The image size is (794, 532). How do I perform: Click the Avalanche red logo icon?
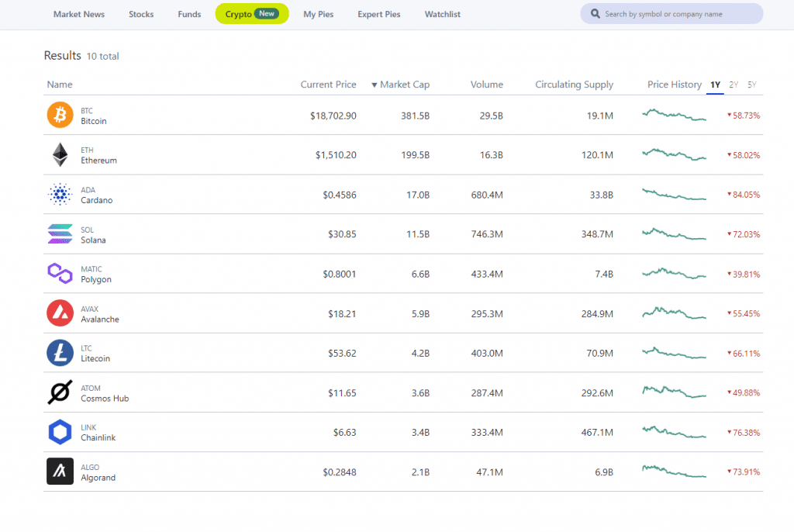point(60,313)
